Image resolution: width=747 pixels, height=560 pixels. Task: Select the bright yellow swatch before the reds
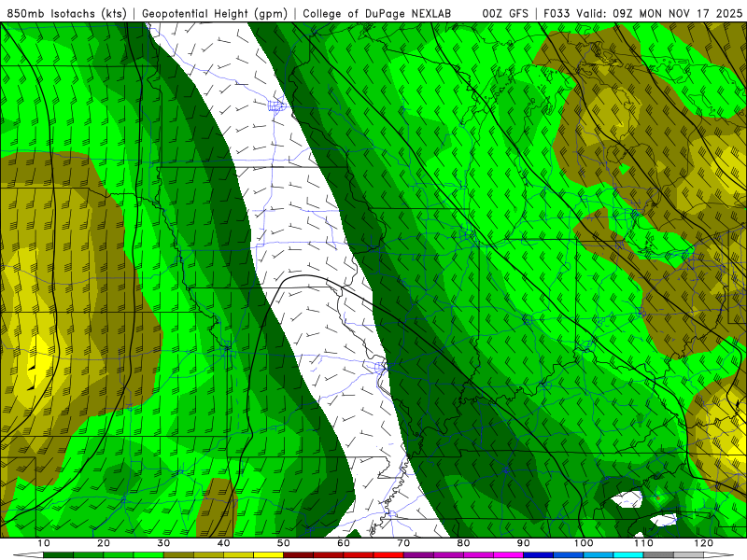pos(268,555)
